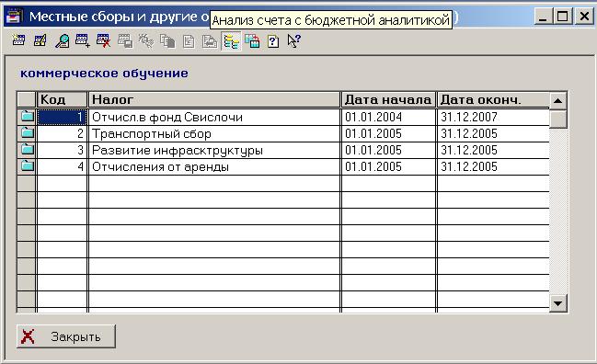This screenshot has height=364, width=597.
Task: Click scrollbar down arrow of table
Action: tap(558, 303)
